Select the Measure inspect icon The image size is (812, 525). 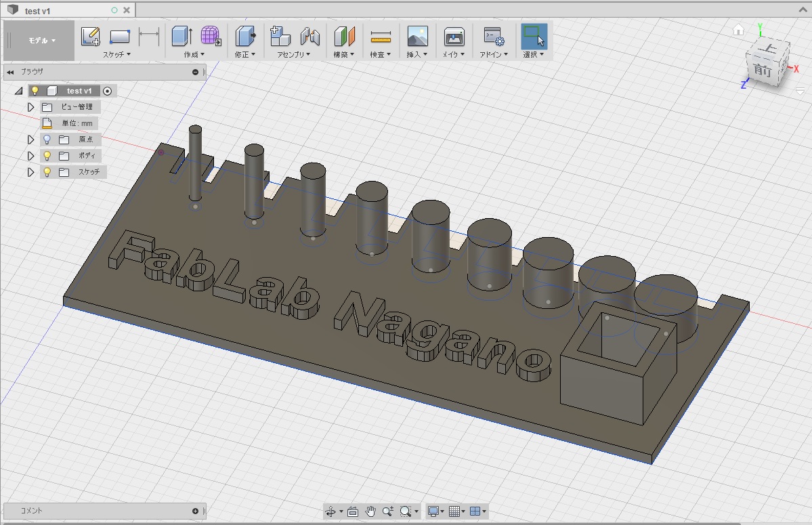click(x=381, y=37)
